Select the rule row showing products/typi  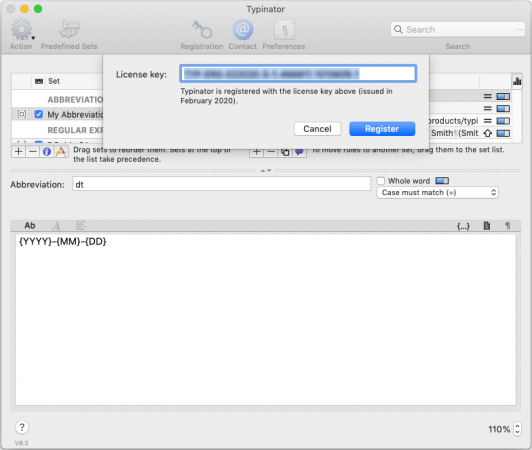tap(470, 121)
